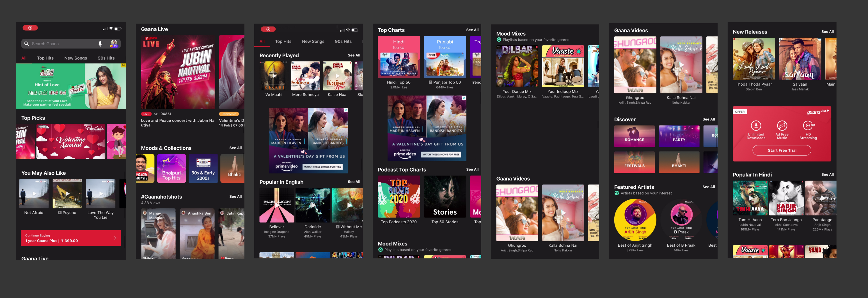Viewport: 868px width, 298px height.
Task: Start the Gaana Plus free trial
Action: coord(782,150)
